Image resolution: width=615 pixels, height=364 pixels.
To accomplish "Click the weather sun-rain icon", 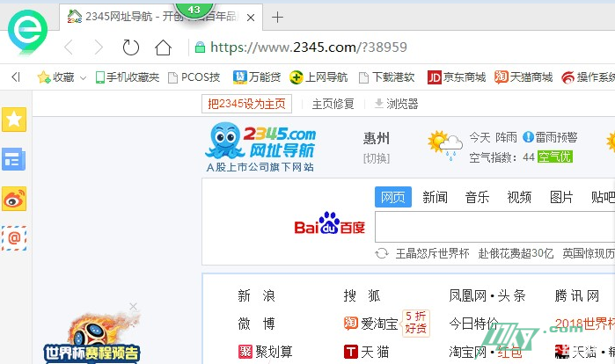I will [445, 145].
